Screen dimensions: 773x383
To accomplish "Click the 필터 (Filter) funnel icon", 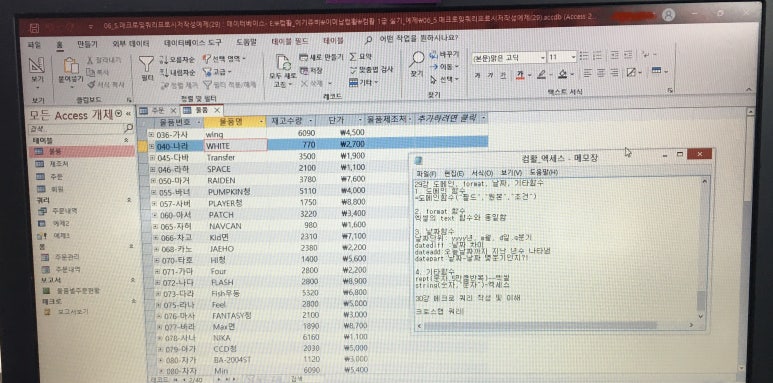I will [146, 64].
